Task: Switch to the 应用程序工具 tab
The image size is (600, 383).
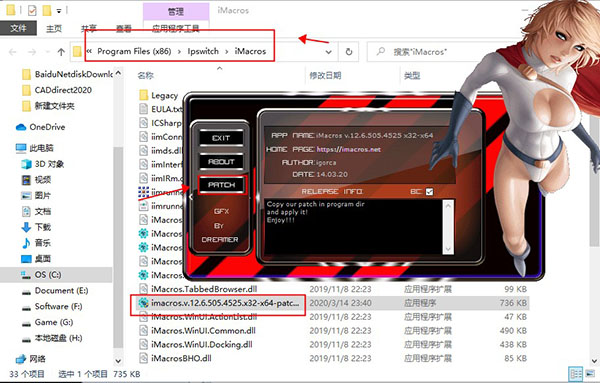Action: click(x=176, y=28)
